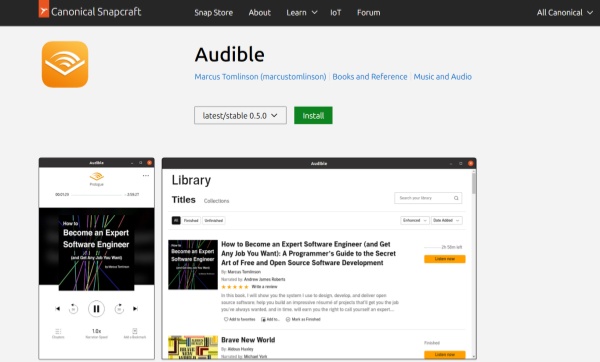Screen dimensions: 600x362
Task: Click the Add a Bookmark icon
Action: (135, 331)
